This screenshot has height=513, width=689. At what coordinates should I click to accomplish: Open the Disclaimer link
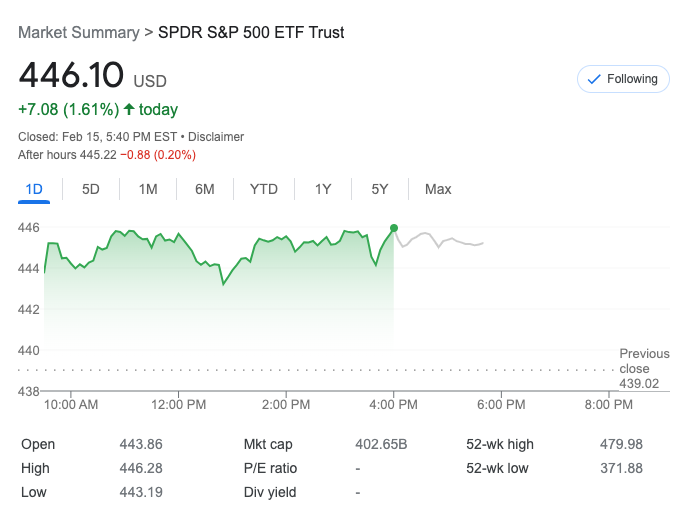coord(217,136)
